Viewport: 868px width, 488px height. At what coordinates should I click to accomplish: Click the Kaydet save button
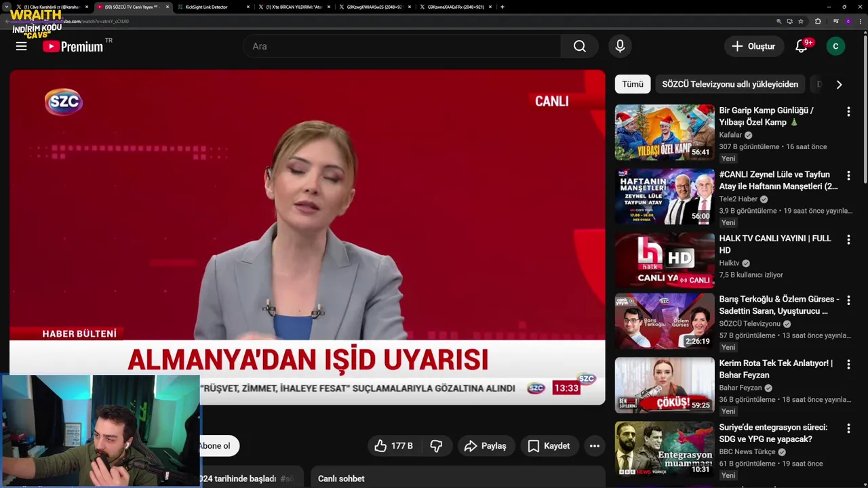click(549, 445)
